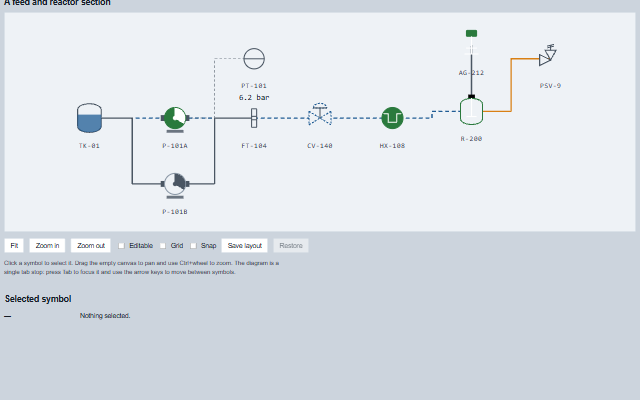Image resolution: width=640 pixels, height=400 pixels.
Task: Enable the Editable checkbox
Action: click(121, 246)
